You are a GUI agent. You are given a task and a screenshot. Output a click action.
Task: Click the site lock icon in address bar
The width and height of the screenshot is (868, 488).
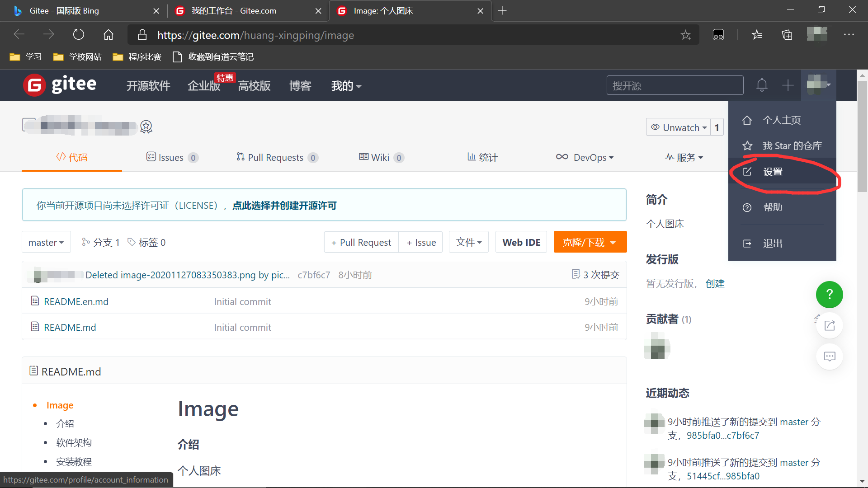(x=142, y=35)
